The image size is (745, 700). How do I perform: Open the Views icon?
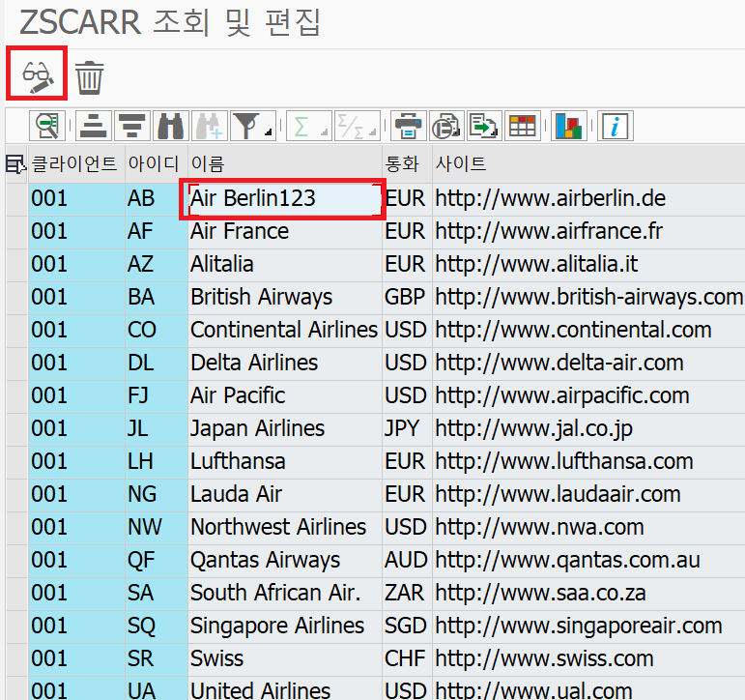point(446,126)
